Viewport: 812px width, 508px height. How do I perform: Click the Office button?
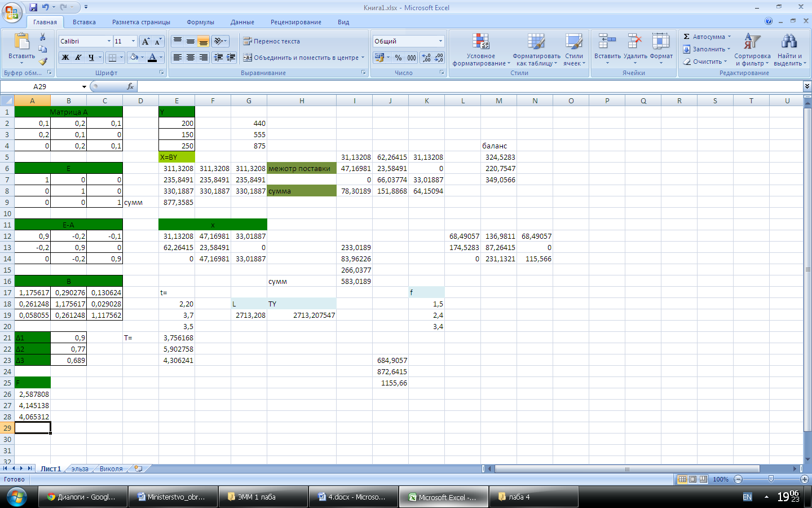(12, 12)
